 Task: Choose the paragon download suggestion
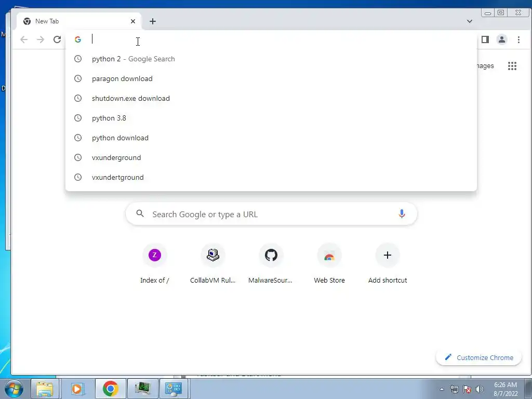coord(271,79)
